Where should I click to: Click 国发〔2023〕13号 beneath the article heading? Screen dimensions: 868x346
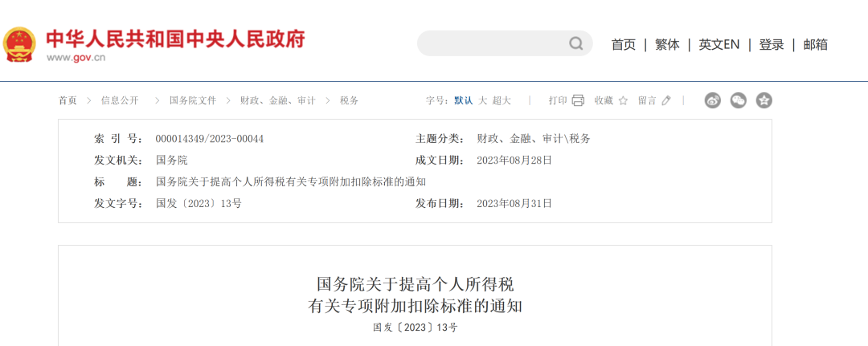pos(416,328)
